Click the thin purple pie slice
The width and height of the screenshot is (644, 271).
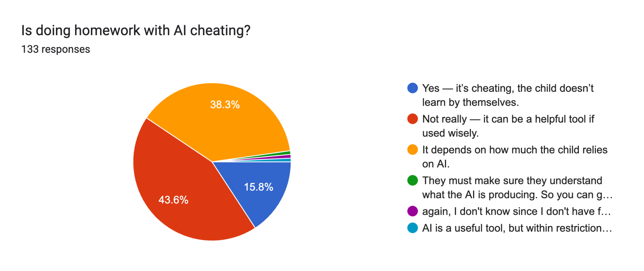[x=286, y=157]
